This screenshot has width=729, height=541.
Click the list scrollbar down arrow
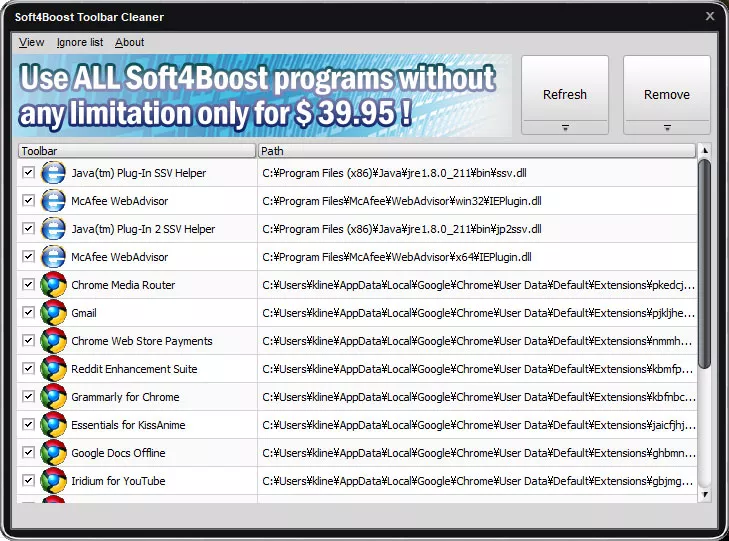[x=705, y=495]
